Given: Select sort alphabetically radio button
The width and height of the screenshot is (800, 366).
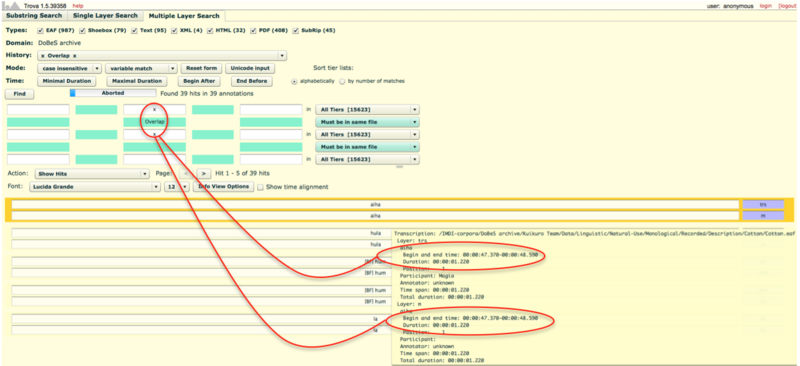Looking at the screenshot, I should pos(294,81).
